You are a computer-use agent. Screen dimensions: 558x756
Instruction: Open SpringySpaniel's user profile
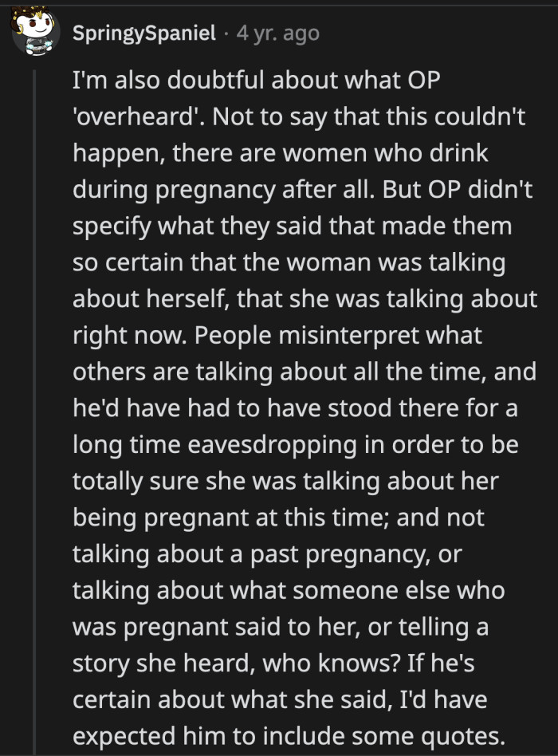pos(145,33)
